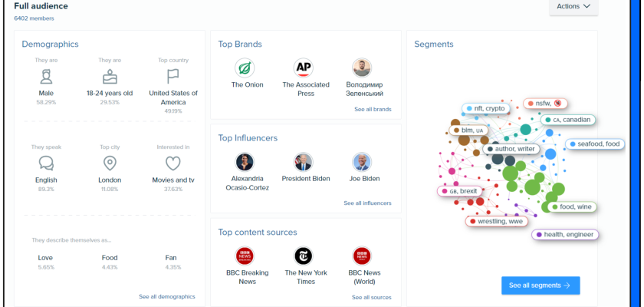Open The Associated Press brand icon
644x307 pixels.
(304, 68)
